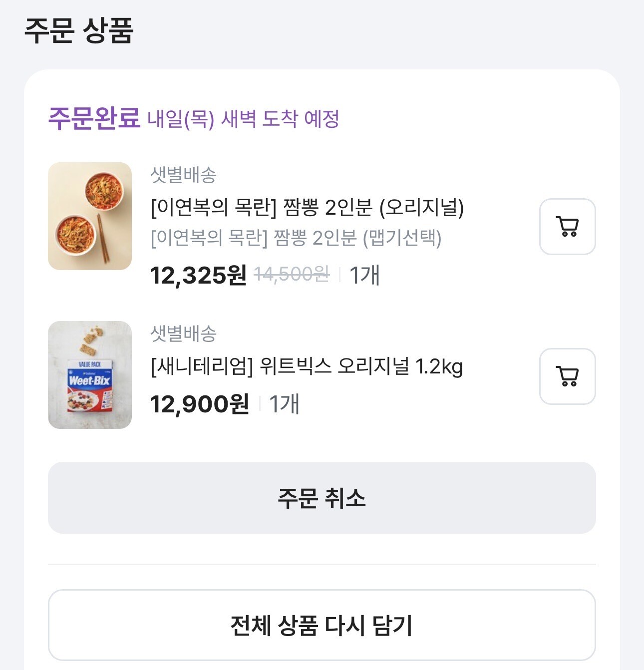This screenshot has width=644, height=670.
Task: Tap the 샛별배송 label above the 짬뽕 item
Action: coord(183,175)
